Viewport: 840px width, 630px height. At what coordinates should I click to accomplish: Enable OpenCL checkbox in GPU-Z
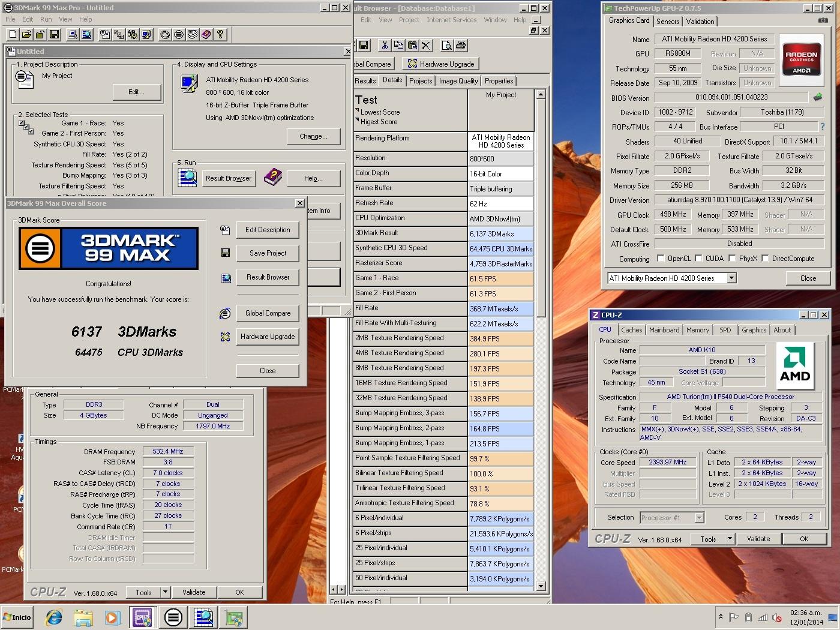click(661, 259)
